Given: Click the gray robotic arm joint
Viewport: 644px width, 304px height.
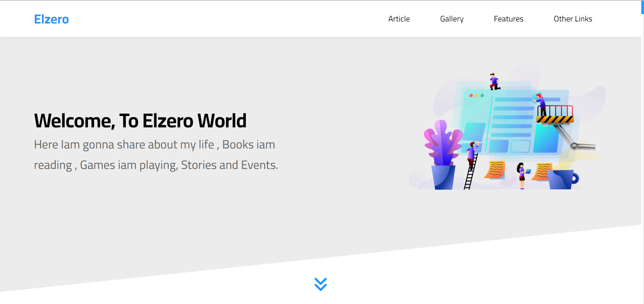Looking at the screenshot, I should (574, 146).
